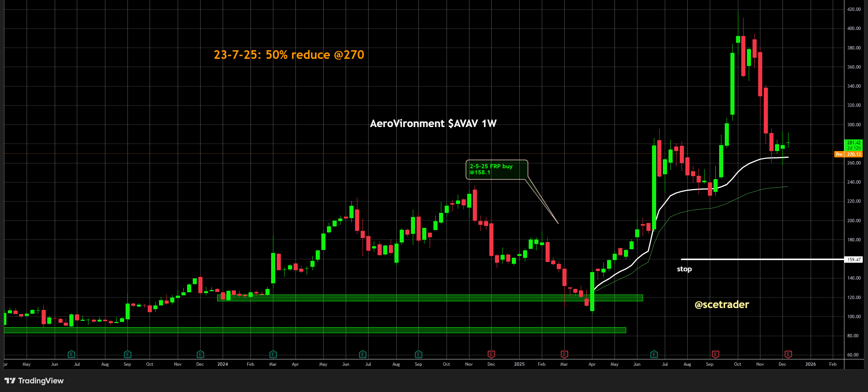Click the 100.00 price axis label
868x392 pixels.
854,317
